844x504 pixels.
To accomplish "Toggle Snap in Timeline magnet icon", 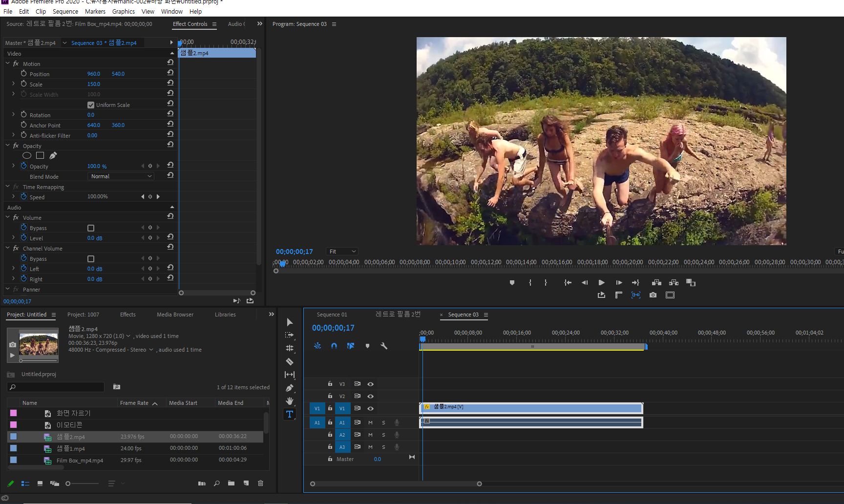I will point(334,346).
